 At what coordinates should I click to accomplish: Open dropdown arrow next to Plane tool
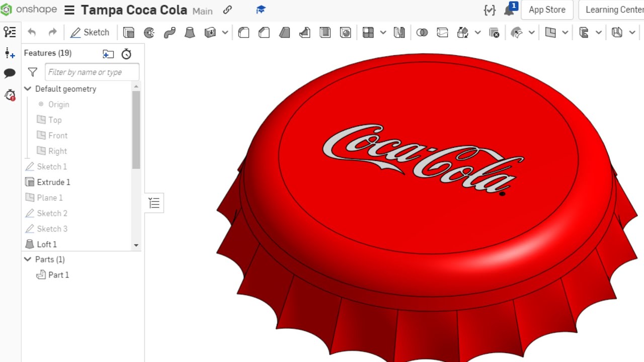click(x=565, y=33)
